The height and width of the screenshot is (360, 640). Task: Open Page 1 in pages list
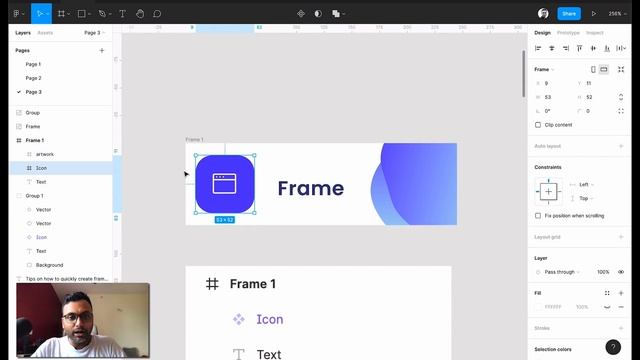pyautogui.click(x=33, y=64)
